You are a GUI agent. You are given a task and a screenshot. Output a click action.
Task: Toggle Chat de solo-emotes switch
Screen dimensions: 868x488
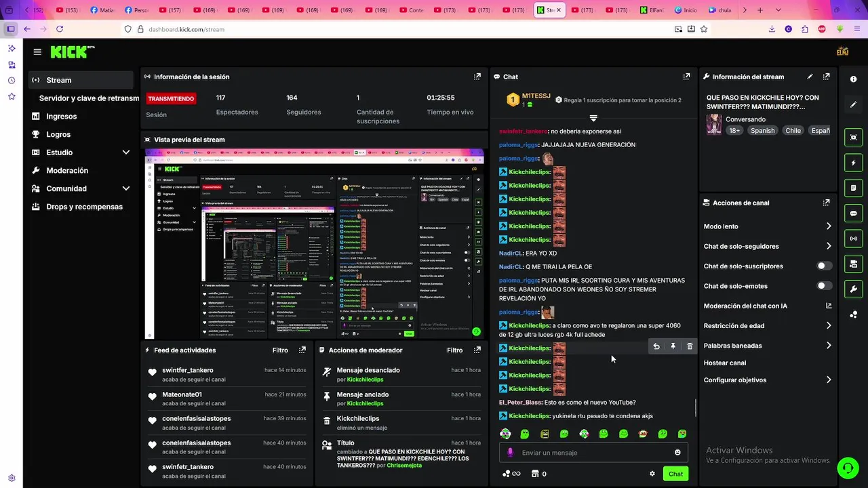(x=825, y=286)
